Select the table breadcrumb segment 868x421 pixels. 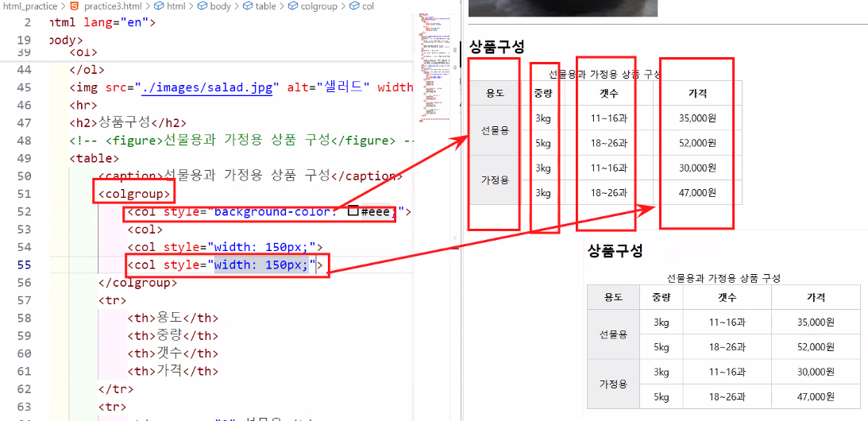(x=266, y=7)
